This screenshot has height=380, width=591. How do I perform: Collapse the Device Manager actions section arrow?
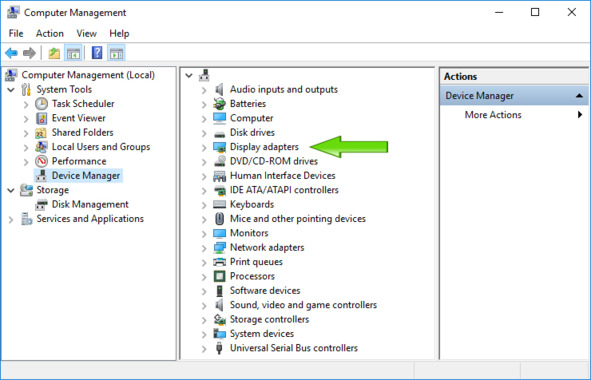579,96
